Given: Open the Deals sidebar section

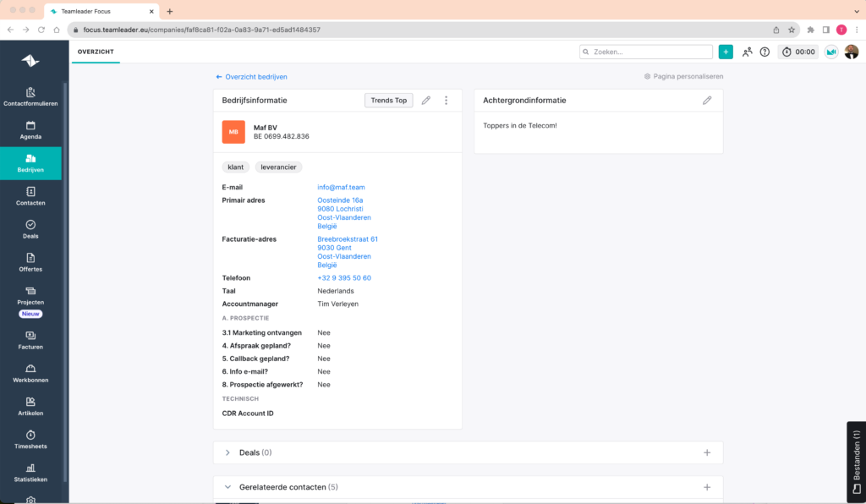Looking at the screenshot, I should pos(30,229).
